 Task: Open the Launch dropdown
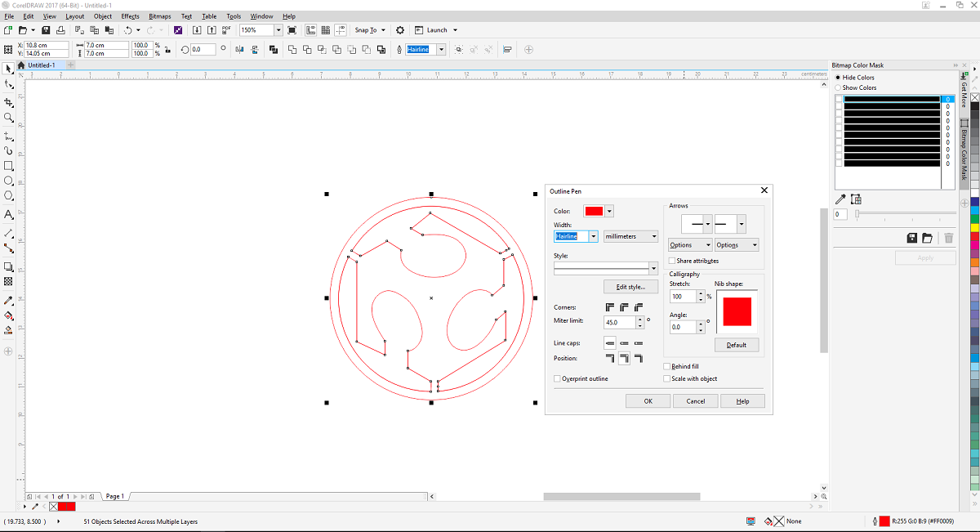(x=436, y=30)
